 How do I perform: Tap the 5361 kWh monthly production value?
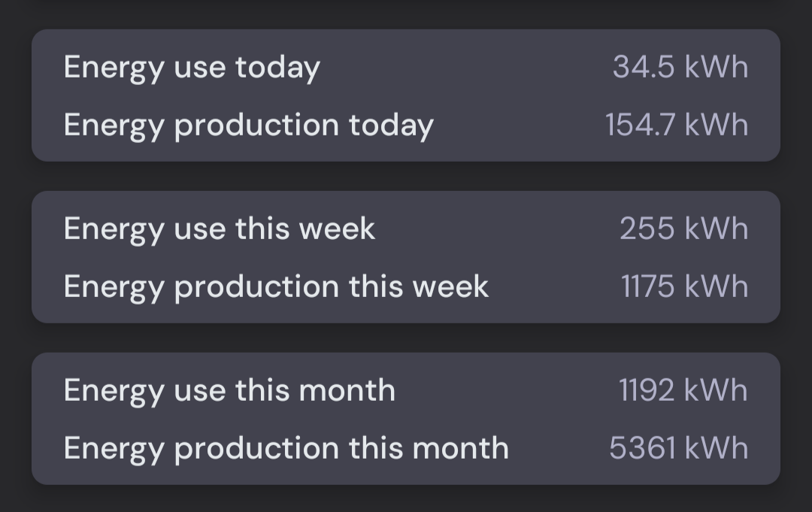pyautogui.click(x=678, y=448)
